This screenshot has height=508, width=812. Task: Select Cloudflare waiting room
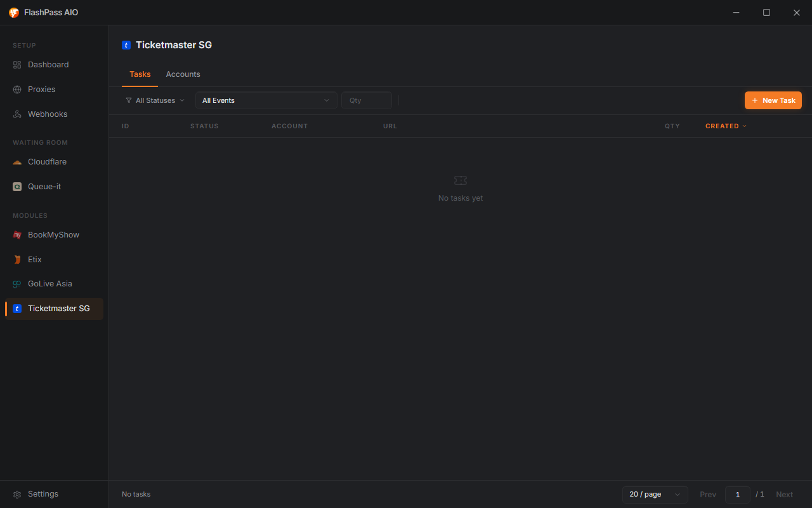[x=54, y=162]
